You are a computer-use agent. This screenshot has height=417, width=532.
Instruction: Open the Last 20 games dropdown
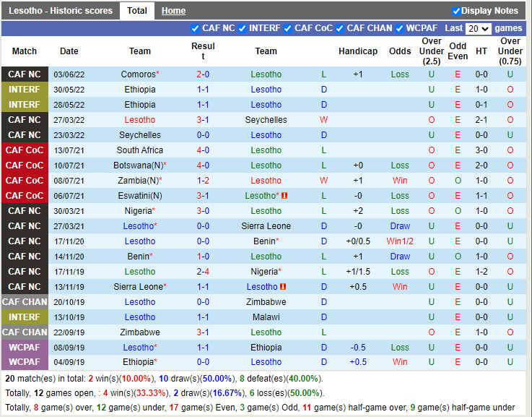click(x=478, y=29)
